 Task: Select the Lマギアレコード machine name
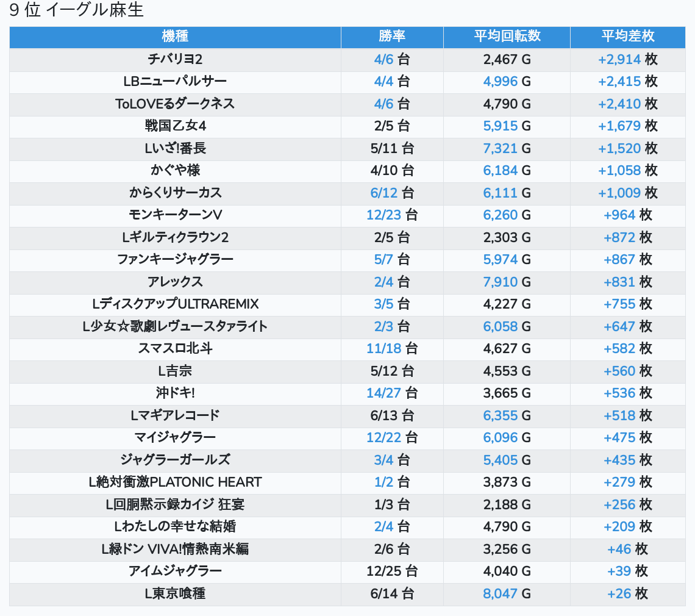175,415
